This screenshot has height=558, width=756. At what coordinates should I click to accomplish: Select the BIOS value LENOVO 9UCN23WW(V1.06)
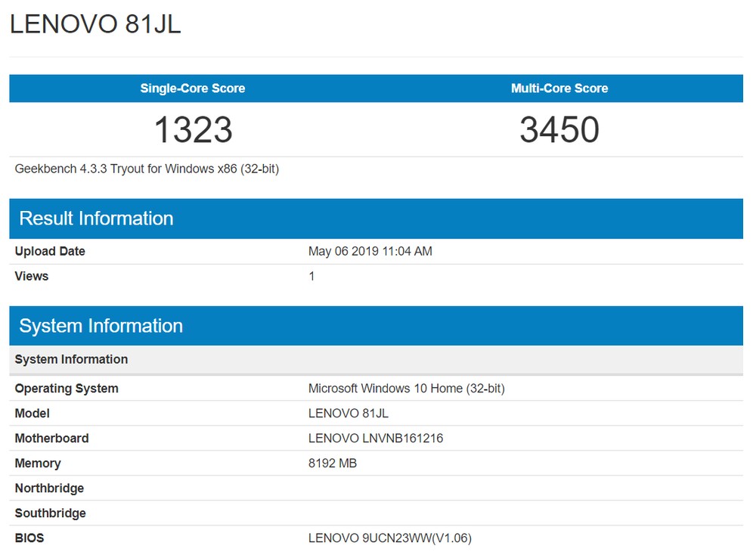coord(389,538)
